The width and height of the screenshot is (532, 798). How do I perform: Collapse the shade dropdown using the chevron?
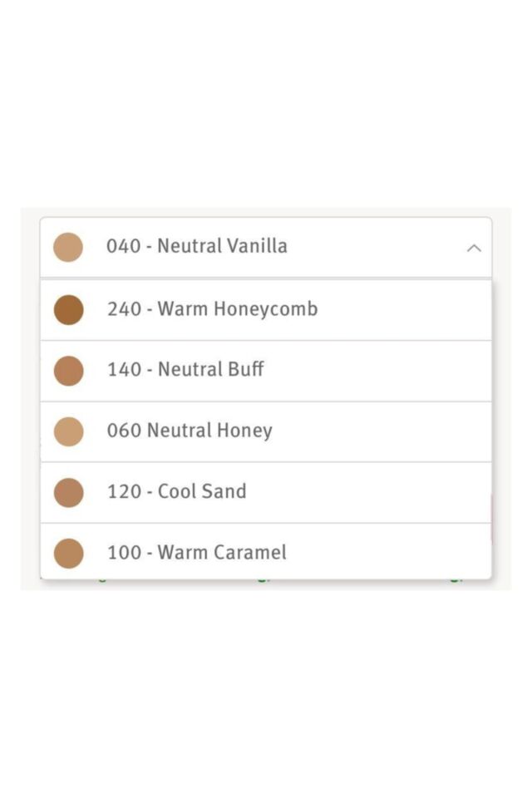click(x=474, y=248)
